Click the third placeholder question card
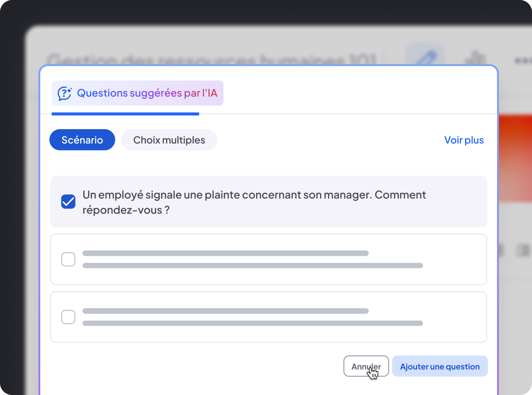Image resolution: width=532 pixels, height=395 pixels. click(x=268, y=317)
